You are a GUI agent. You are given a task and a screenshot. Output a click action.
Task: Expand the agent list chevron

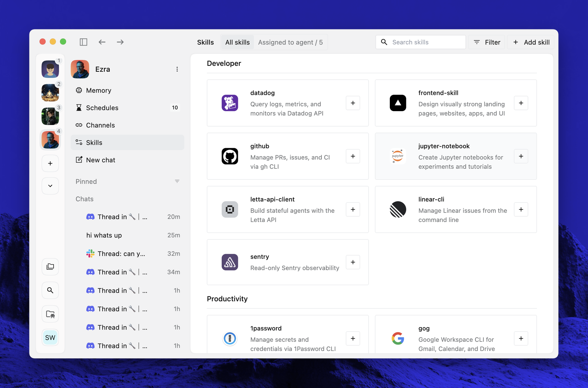coord(50,186)
